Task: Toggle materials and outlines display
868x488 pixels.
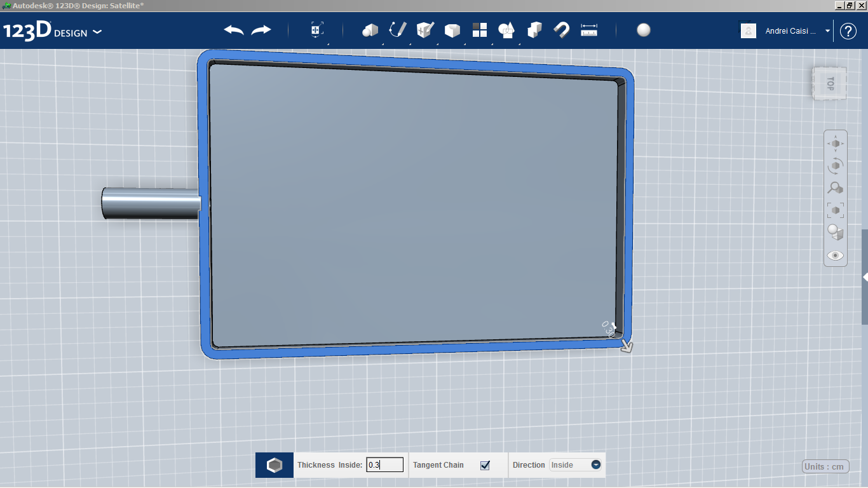Action: tap(836, 233)
